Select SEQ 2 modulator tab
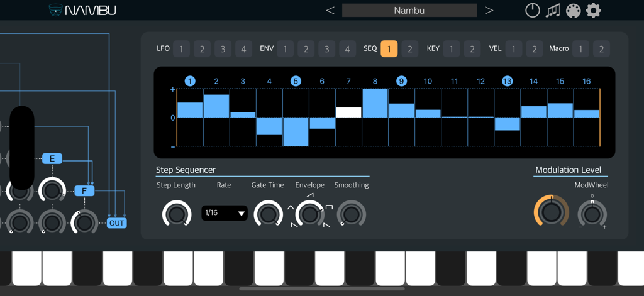This screenshot has height=296, width=644. click(x=410, y=49)
